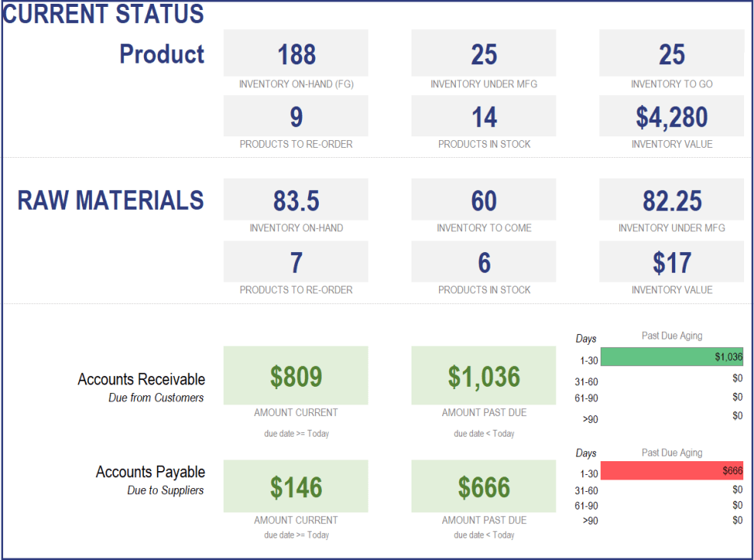The image size is (754, 560).
Task: Click the RAW MATERIALS section heading
Action: pos(110,199)
